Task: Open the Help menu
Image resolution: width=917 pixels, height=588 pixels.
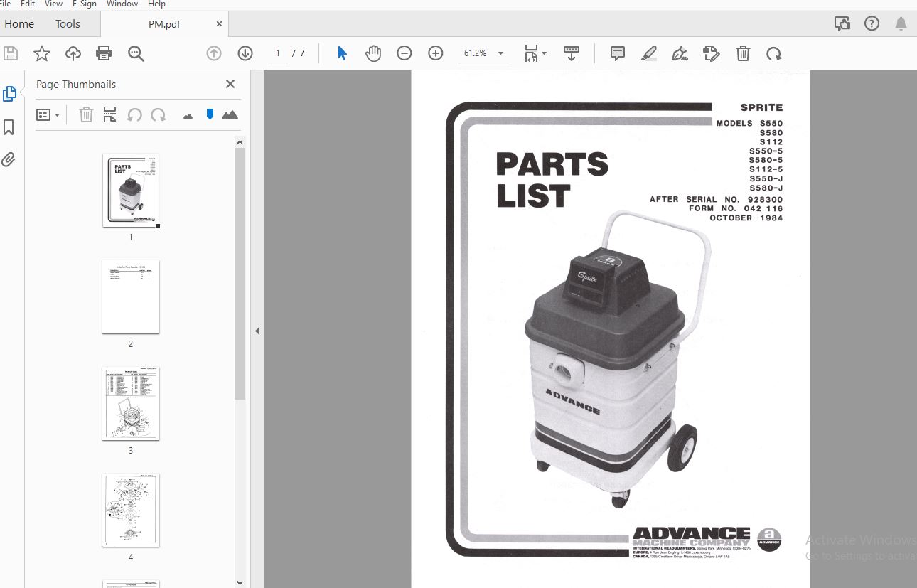Action: point(156,4)
